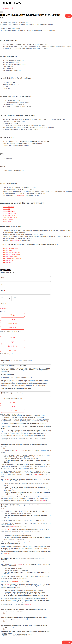Open the 크래프톤 제작 스튜디오 link
This screenshot has width=72, height=644.
[9, 207]
